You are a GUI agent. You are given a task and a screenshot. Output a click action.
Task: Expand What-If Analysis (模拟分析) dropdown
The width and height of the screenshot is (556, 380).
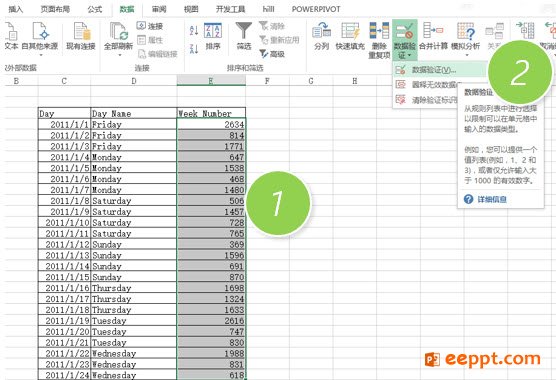[x=467, y=55]
